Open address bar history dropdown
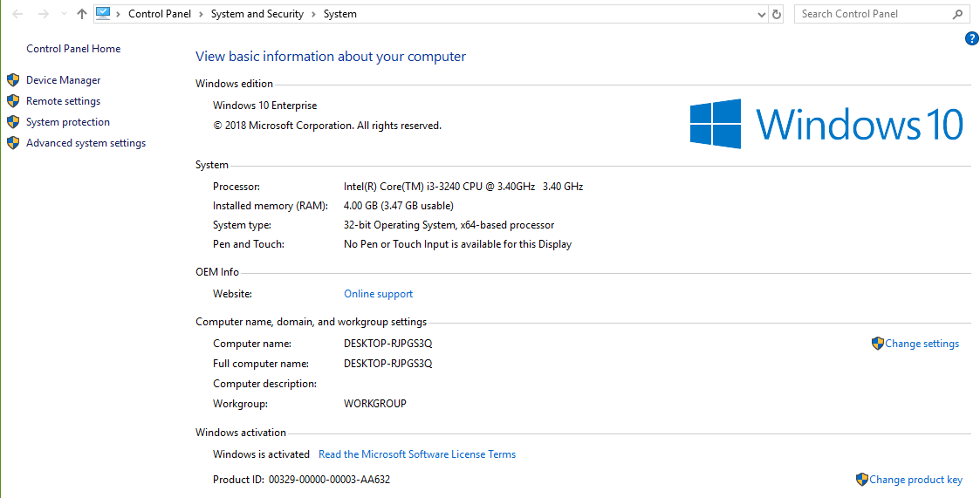The width and height of the screenshot is (980, 498). (761, 14)
